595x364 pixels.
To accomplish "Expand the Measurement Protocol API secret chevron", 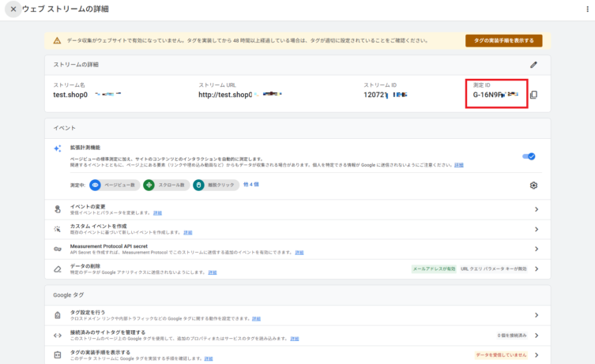I will click(537, 249).
